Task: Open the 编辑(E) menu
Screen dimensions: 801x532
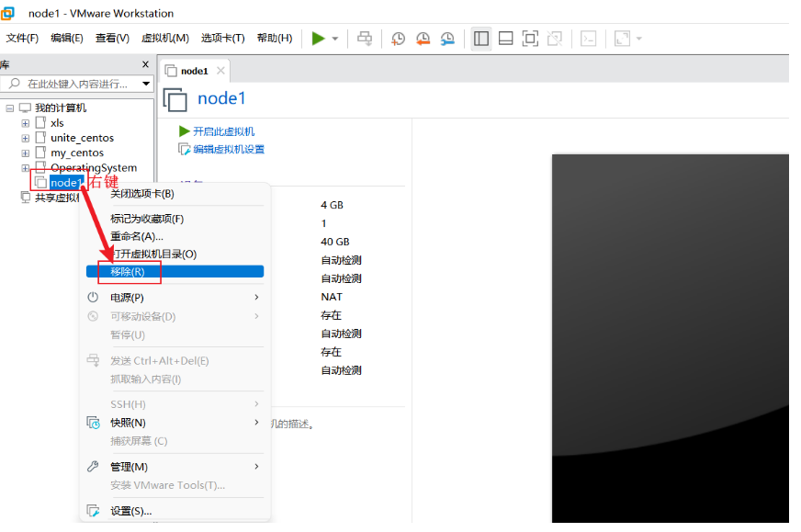Action: (67, 39)
